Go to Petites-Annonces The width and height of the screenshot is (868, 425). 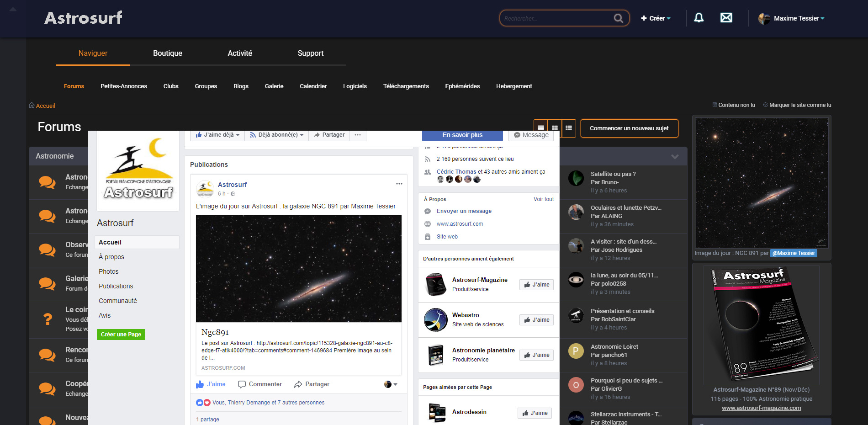[x=124, y=86]
